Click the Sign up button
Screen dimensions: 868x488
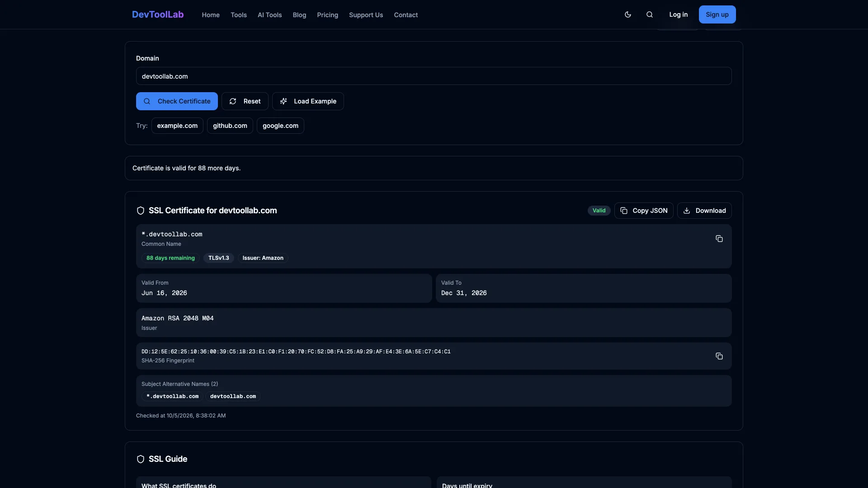point(717,14)
